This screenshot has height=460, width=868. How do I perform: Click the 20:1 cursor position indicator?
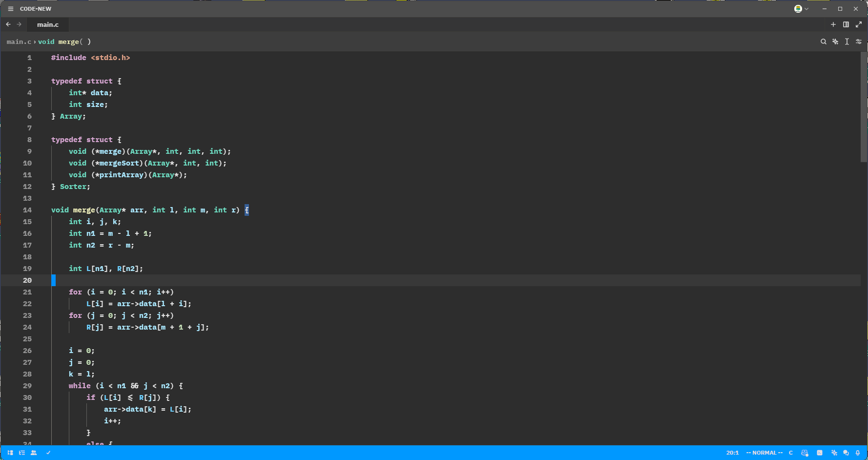[733, 453]
